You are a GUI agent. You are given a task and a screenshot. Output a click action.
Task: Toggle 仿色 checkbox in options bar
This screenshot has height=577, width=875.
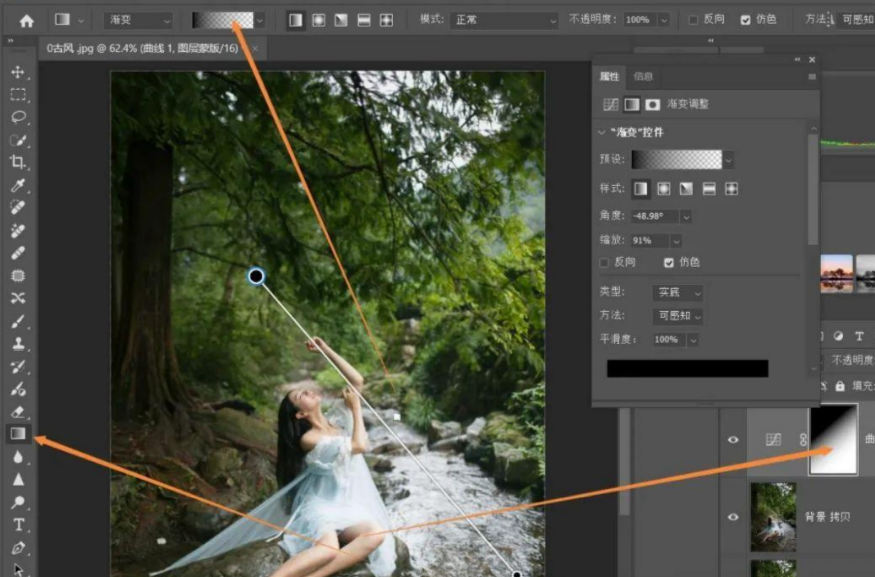click(x=746, y=20)
